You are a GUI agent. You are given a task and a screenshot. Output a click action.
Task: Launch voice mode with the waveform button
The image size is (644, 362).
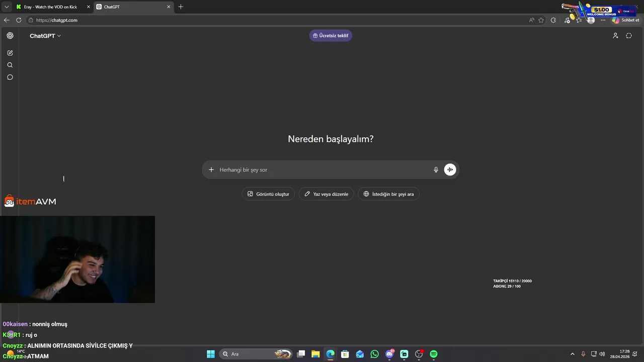coord(450,170)
